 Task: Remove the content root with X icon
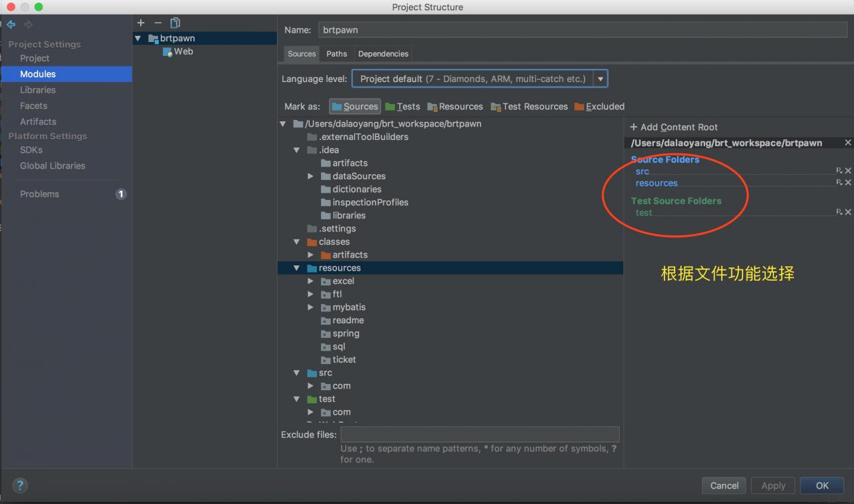(848, 143)
